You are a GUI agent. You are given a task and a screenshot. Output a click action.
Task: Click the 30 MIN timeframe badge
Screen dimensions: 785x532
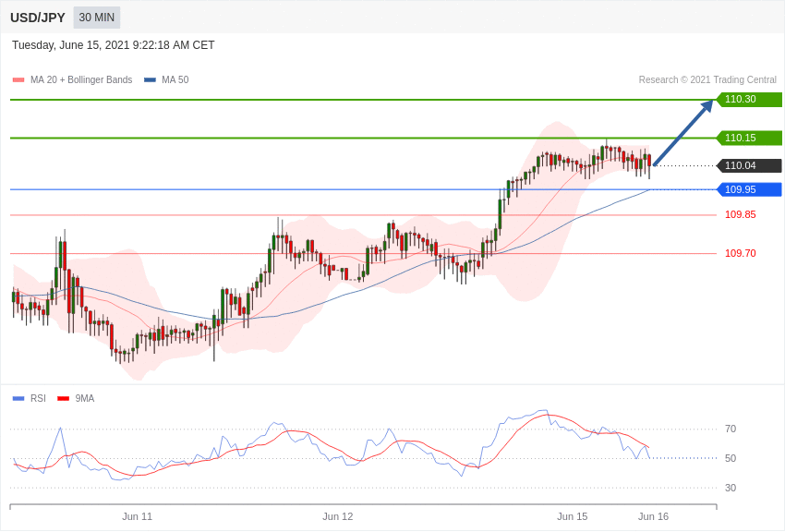click(x=97, y=18)
